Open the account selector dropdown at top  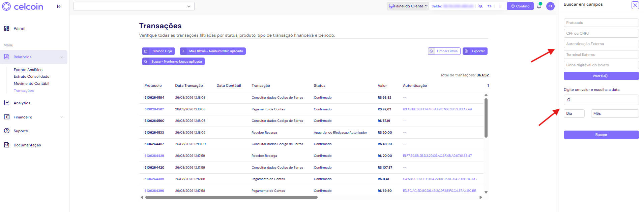[x=188, y=6]
